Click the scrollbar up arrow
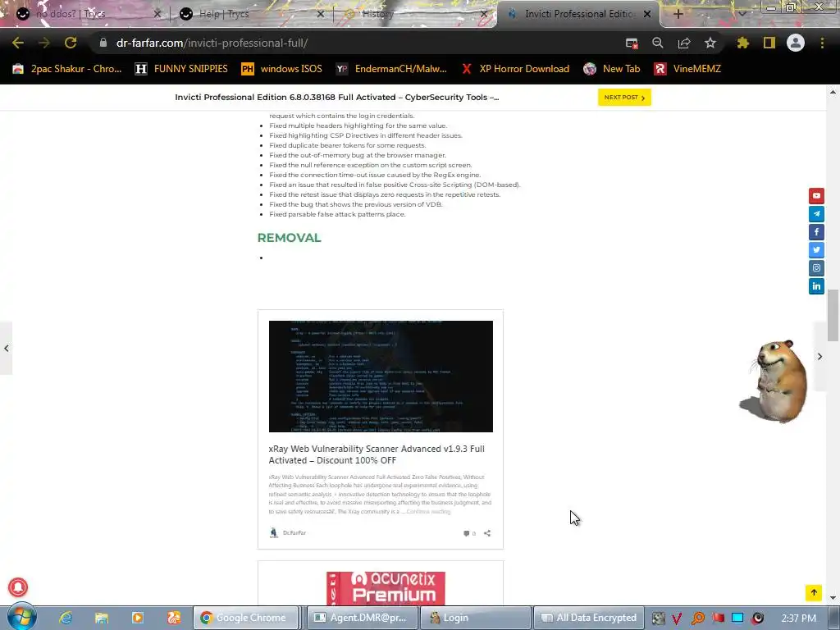 coord(833,92)
